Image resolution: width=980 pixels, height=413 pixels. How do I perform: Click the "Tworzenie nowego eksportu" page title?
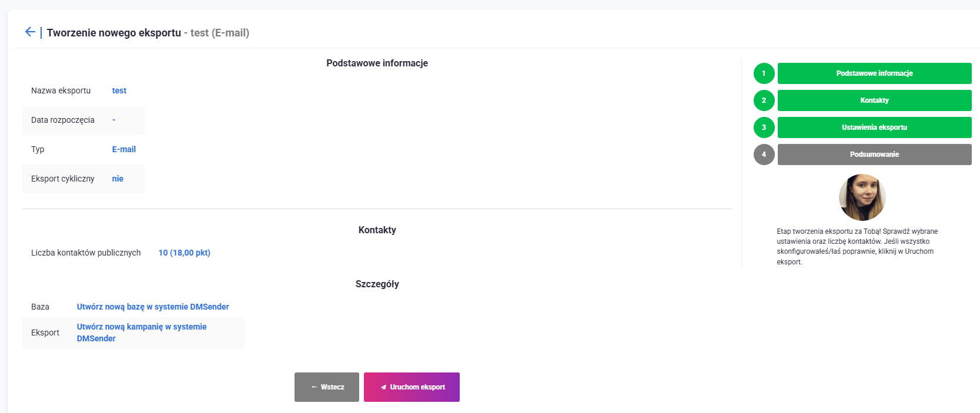pyautogui.click(x=114, y=33)
